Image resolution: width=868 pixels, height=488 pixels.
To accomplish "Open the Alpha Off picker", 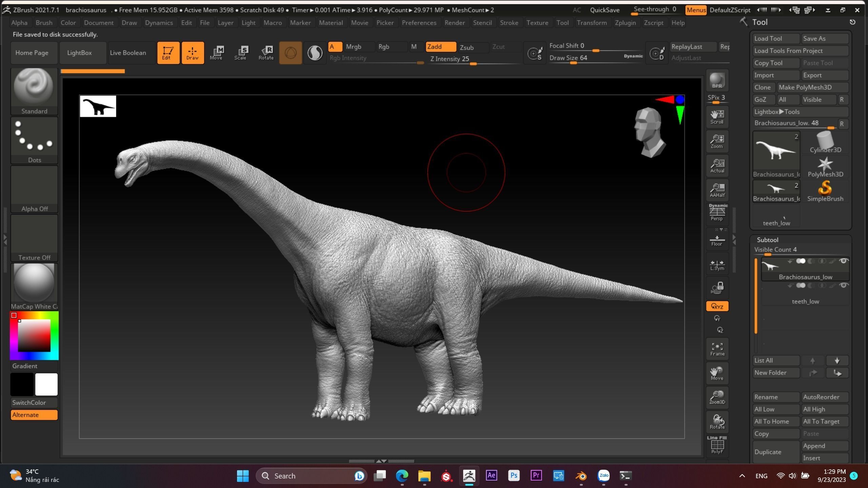I will tap(34, 189).
